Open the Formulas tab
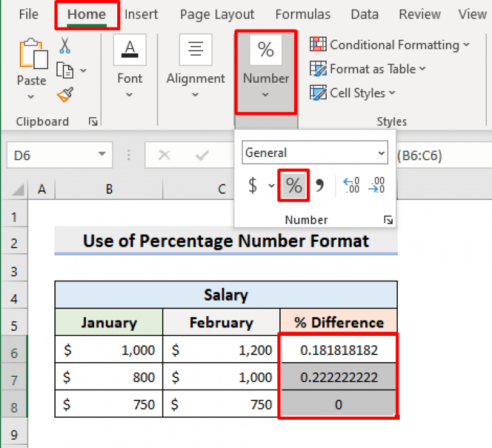 [303, 15]
